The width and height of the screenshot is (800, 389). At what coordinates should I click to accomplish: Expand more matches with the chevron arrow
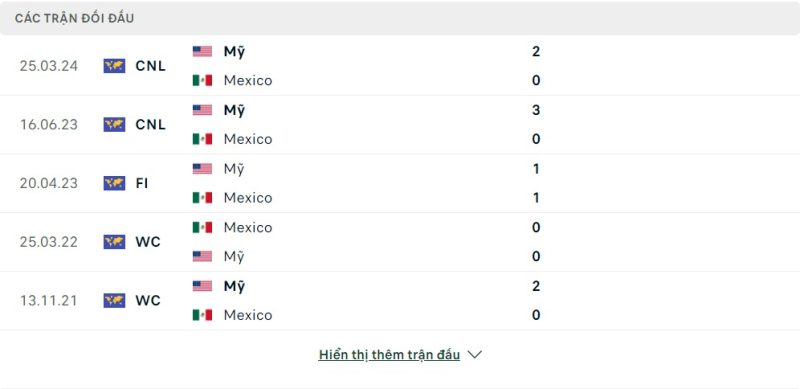point(474,354)
